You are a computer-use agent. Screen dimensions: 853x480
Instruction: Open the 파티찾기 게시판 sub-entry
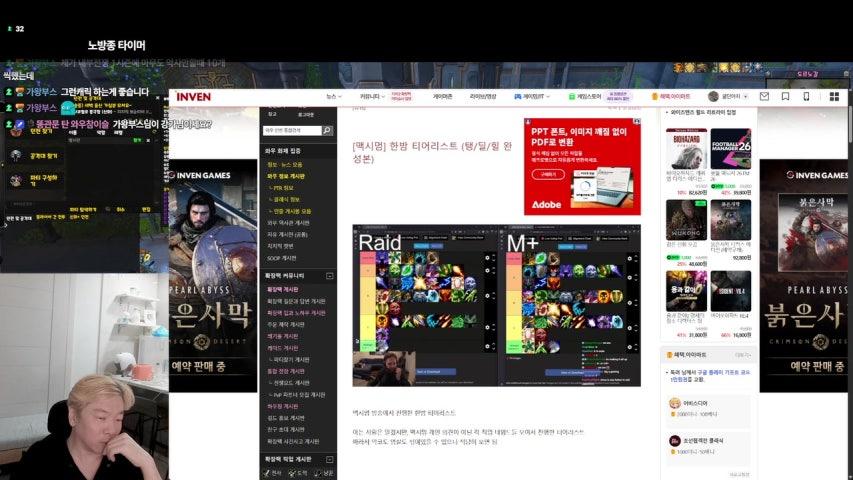coord(290,360)
